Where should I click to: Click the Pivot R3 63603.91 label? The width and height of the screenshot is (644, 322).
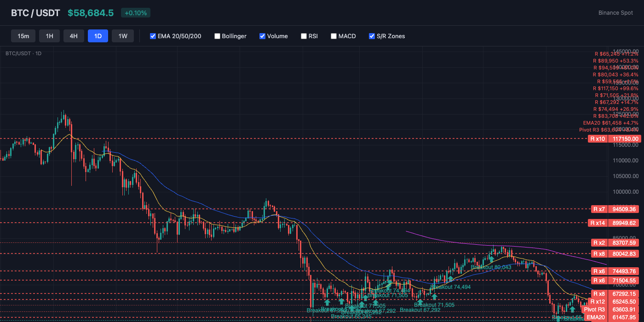pyautogui.click(x=611, y=309)
